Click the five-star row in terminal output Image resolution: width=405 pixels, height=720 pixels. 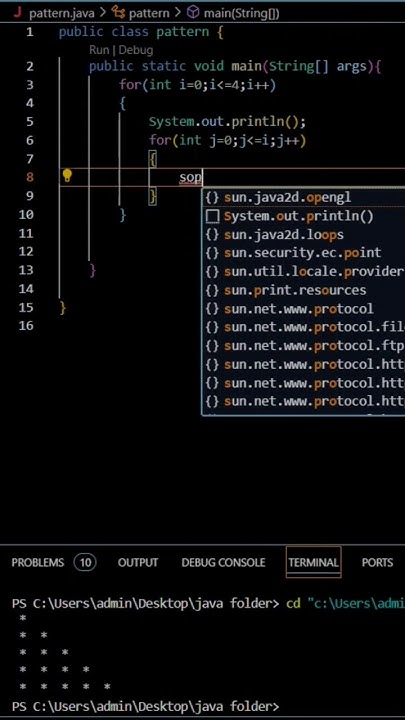(65, 687)
